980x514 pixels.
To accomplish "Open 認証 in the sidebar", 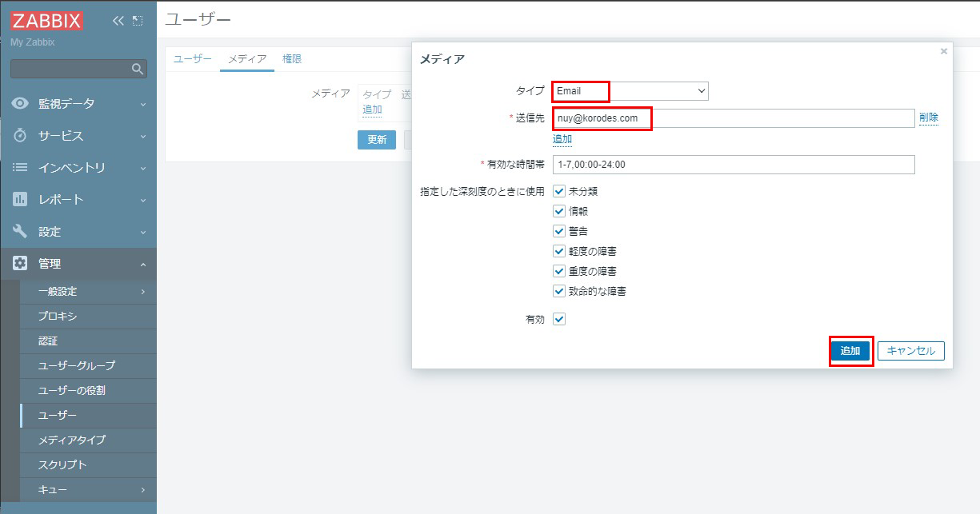I will point(88,341).
